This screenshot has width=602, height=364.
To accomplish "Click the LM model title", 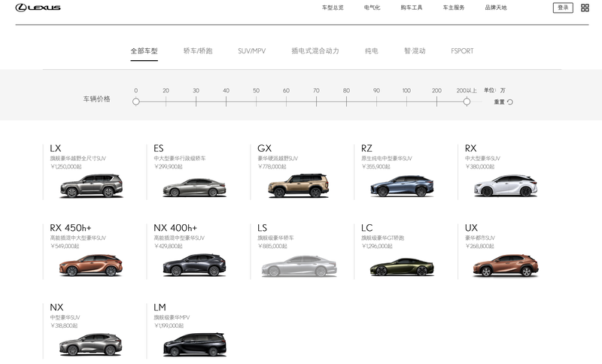I will click(x=160, y=308).
